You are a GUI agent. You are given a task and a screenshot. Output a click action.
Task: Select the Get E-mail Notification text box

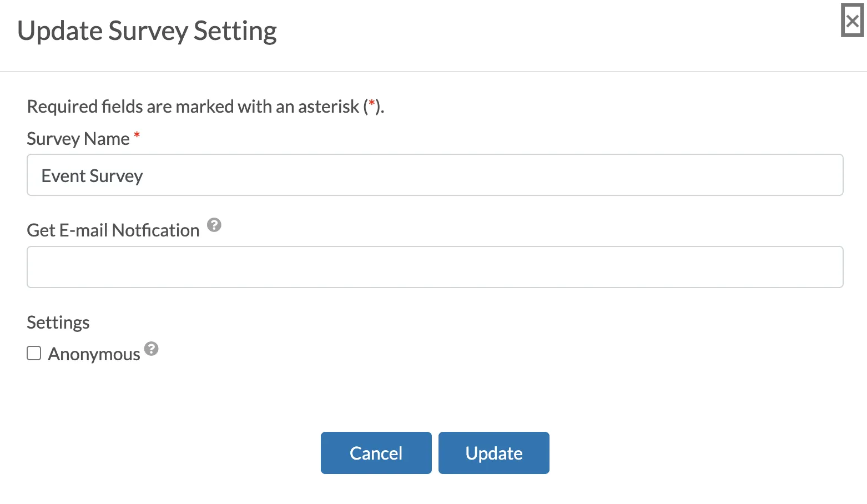(435, 267)
